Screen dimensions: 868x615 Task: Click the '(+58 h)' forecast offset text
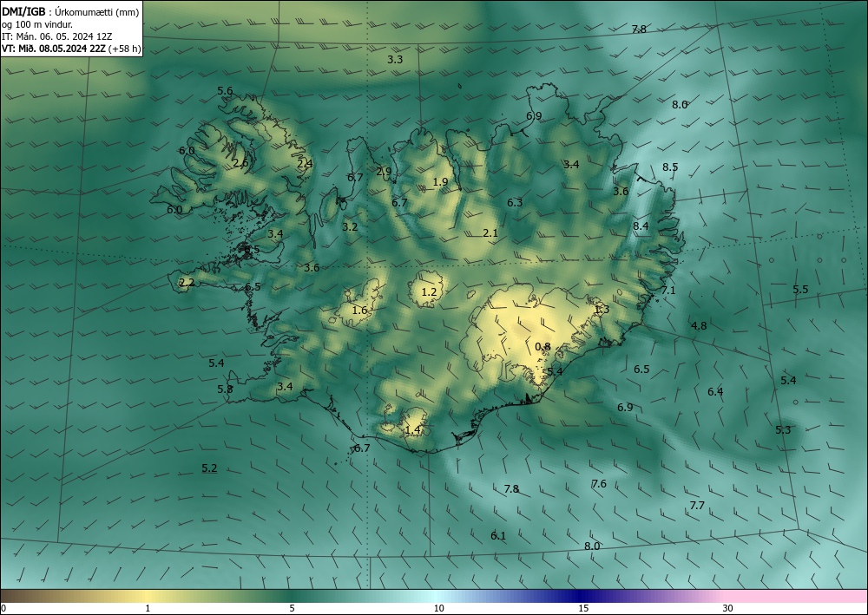124,49
